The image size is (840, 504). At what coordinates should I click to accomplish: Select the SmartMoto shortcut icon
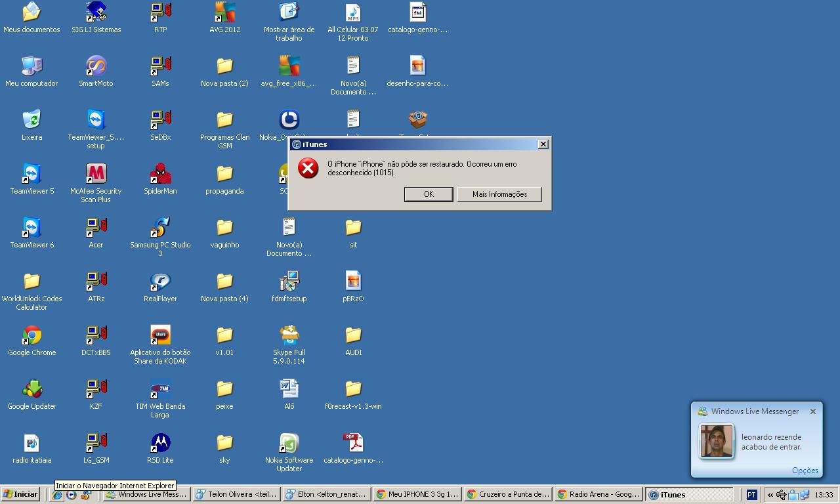[96, 66]
